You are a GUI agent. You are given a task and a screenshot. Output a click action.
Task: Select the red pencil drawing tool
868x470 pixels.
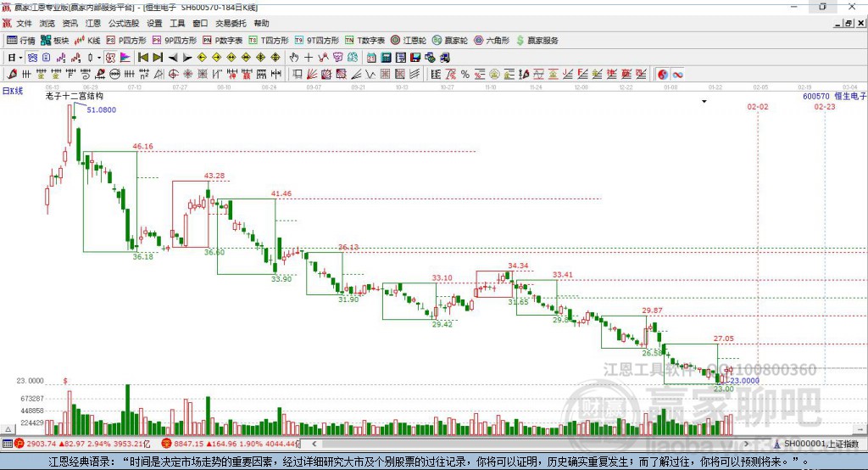click(x=12, y=74)
